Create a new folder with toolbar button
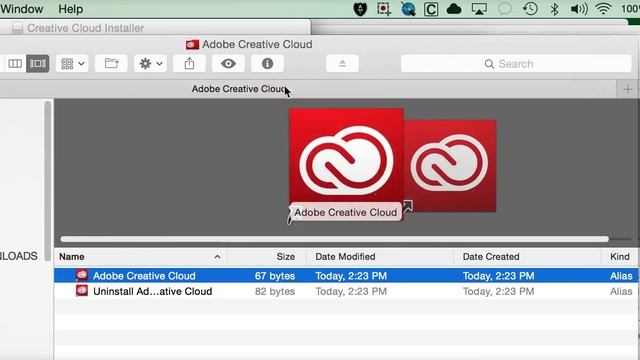This screenshot has width=640, height=360. point(111,64)
